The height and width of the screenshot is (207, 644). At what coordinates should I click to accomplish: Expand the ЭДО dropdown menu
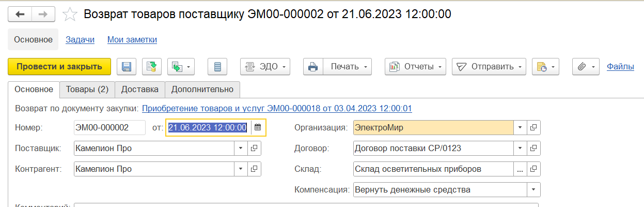[265, 66]
